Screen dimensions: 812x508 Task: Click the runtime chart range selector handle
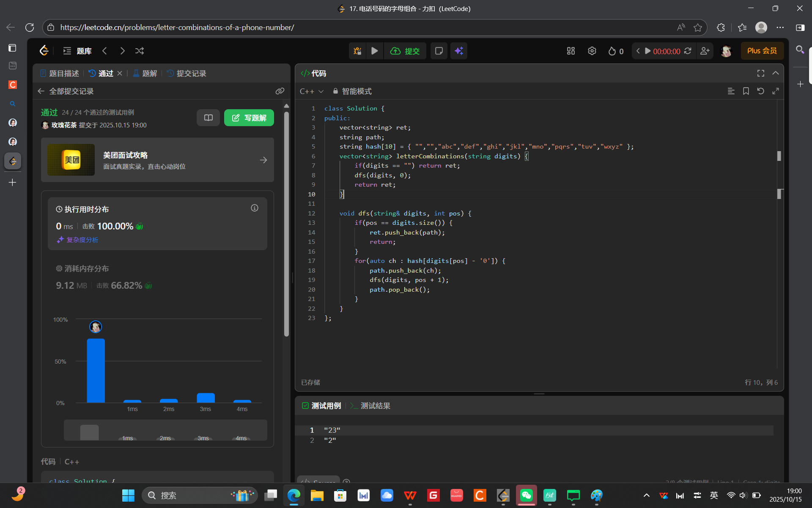(89, 432)
